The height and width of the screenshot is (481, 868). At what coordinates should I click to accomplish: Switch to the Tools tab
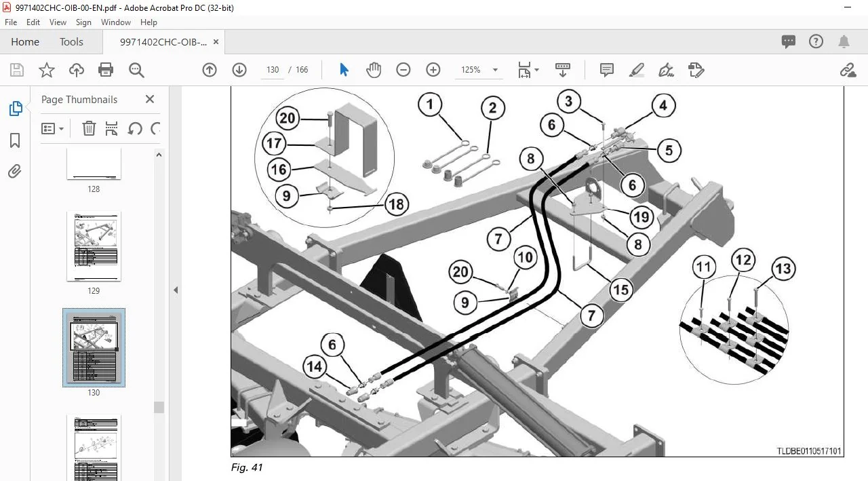coord(71,42)
